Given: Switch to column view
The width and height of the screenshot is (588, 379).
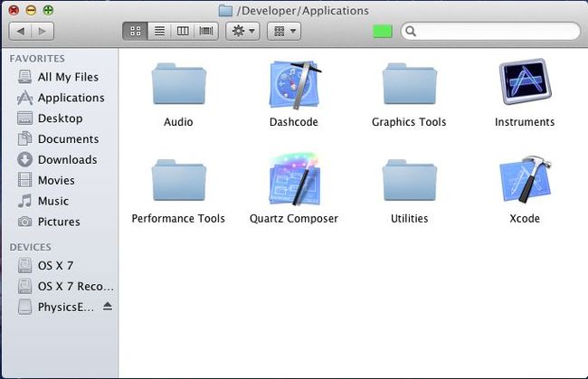Looking at the screenshot, I should click(183, 31).
